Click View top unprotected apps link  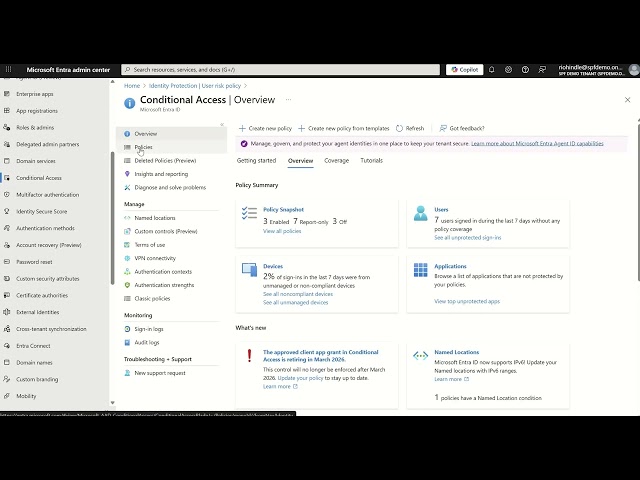coord(467,301)
